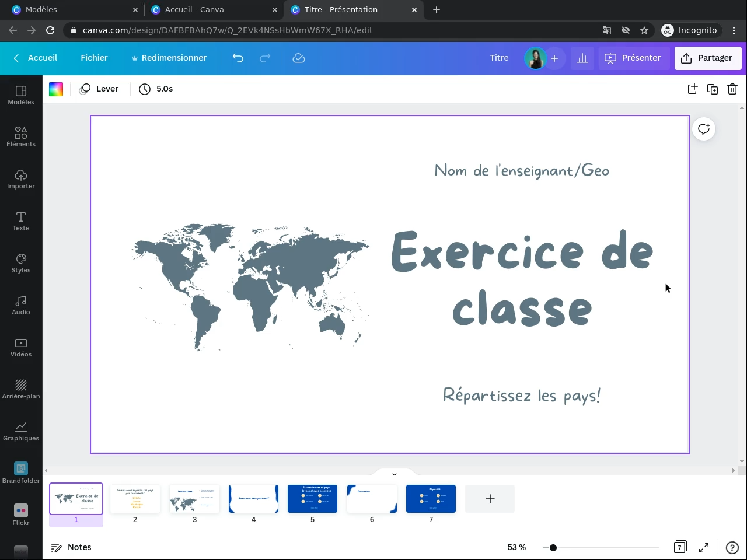The height and width of the screenshot is (560, 747).
Task: Select slide 3 thumbnail
Action: pyautogui.click(x=194, y=499)
